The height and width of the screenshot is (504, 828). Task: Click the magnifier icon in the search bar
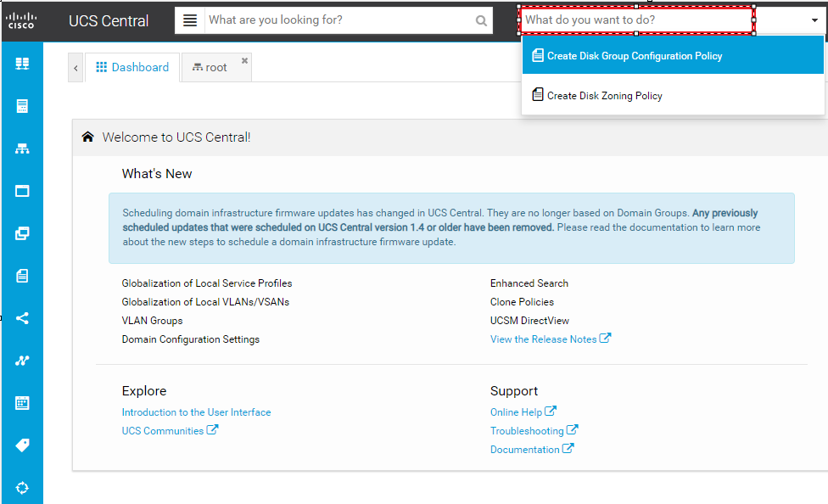point(480,20)
